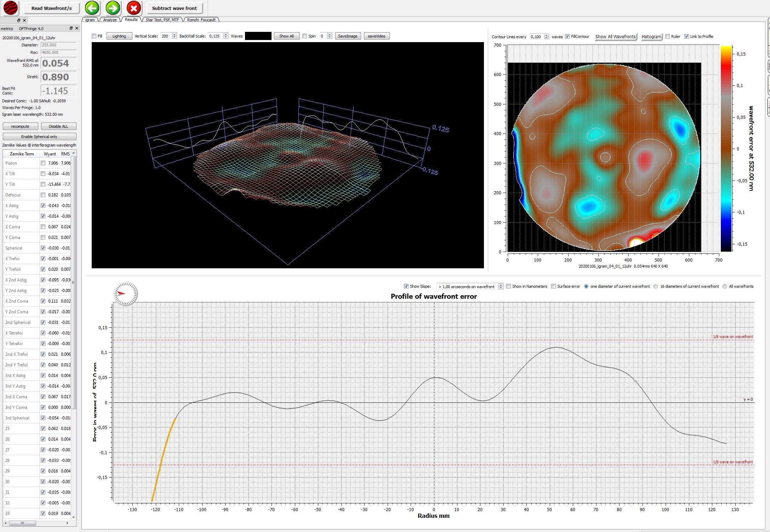The image size is (770, 532).
Task: Select the All wavefronts radio option
Action: (725, 286)
